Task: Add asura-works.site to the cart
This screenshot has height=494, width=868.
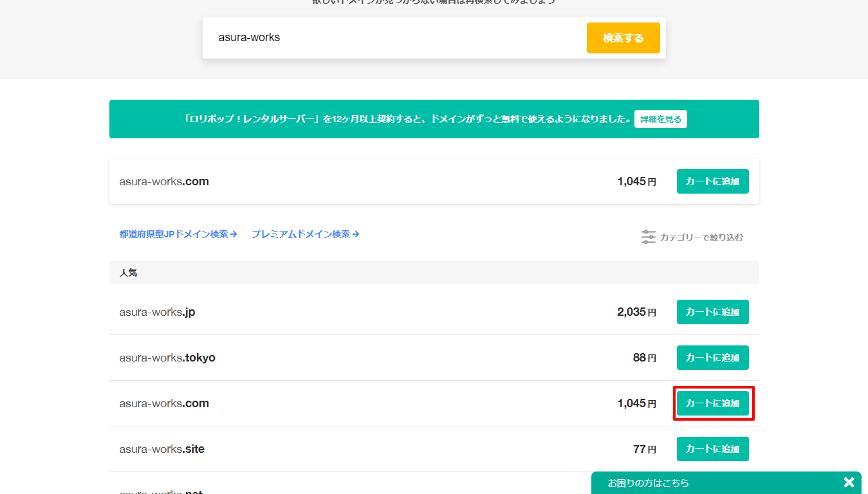Action: (x=712, y=448)
